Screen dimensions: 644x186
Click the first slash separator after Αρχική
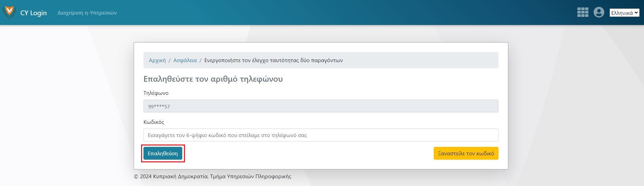(169, 60)
